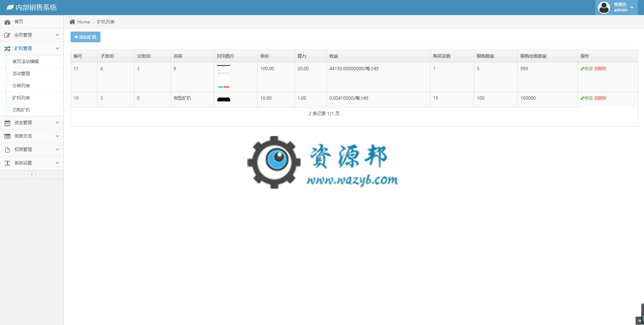The image size is (644, 325).
Task: Click the leaf logo icon in header
Action: [10, 7]
